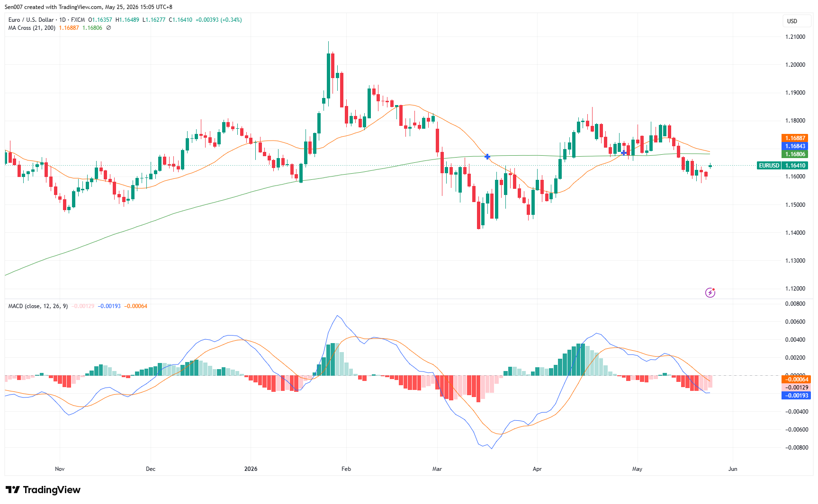Image resolution: width=818 pixels, height=504 pixels.
Task: Click the blue MA cross marker in March
Action: pos(487,157)
